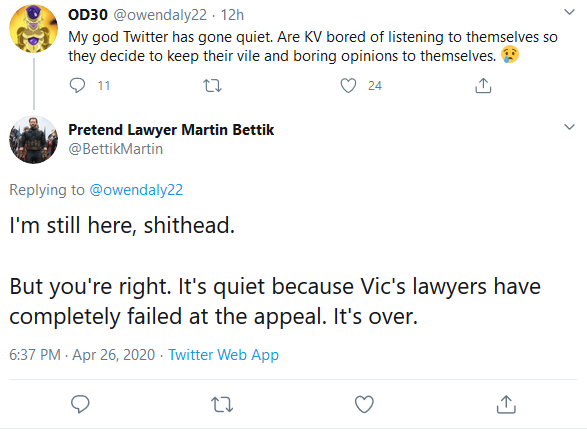This screenshot has width=587, height=434.
Task: View the 11 replies count
Action: coord(104,86)
